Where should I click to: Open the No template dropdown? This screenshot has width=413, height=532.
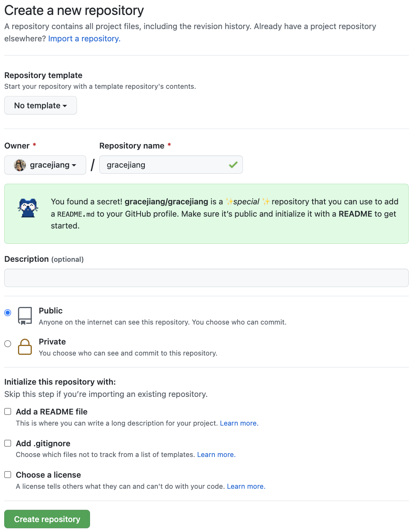tap(41, 105)
